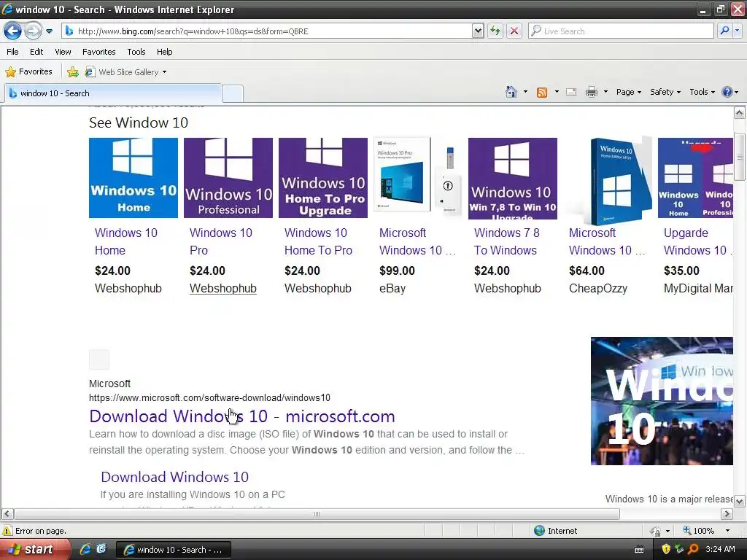
Task: Click the Print icon
Action: [591, 92]
